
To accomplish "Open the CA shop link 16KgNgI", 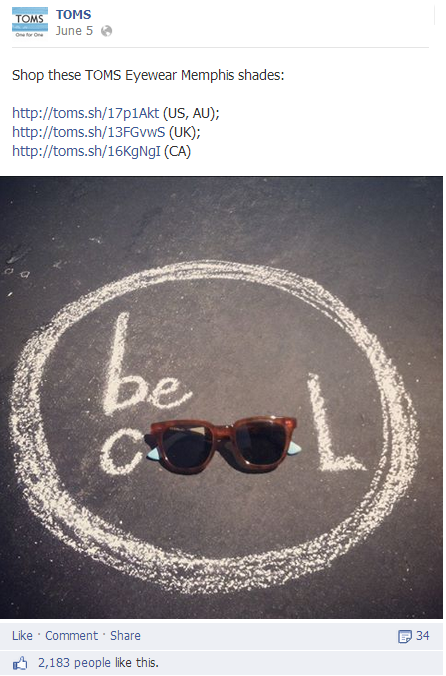I will click(86, 151).
